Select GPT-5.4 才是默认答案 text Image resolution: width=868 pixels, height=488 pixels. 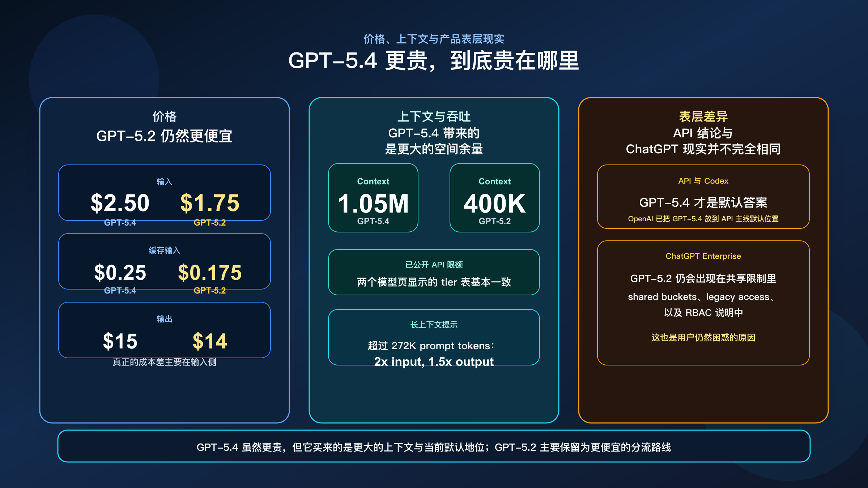click(704, 202)
